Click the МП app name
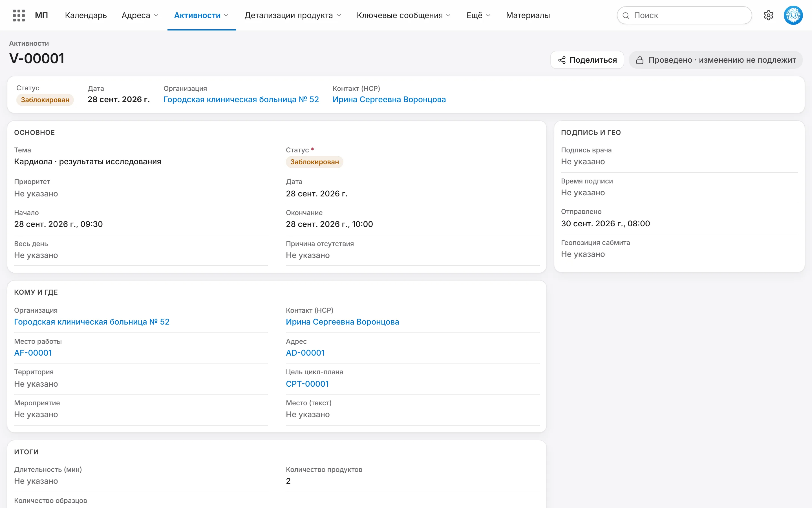The height and width of the screenshot is (508, 812). coord(42,16)
